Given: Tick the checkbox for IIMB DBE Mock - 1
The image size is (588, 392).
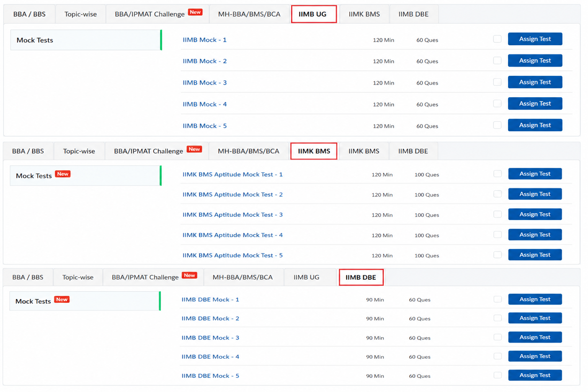Looking at the screenshot, I should pos(497,299).
